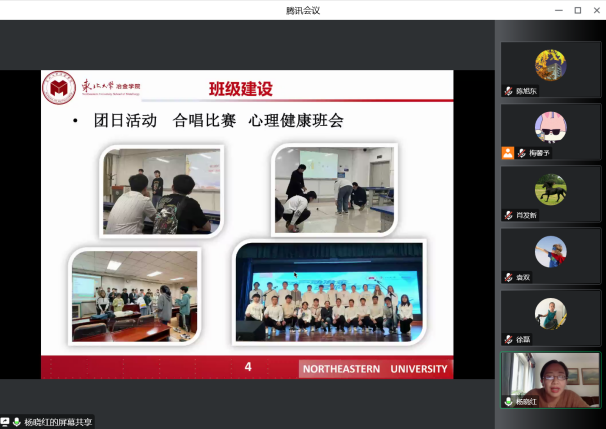Select 袁双's participant avatar
Viewport: 606px width, 429px height.
(550, 250)
